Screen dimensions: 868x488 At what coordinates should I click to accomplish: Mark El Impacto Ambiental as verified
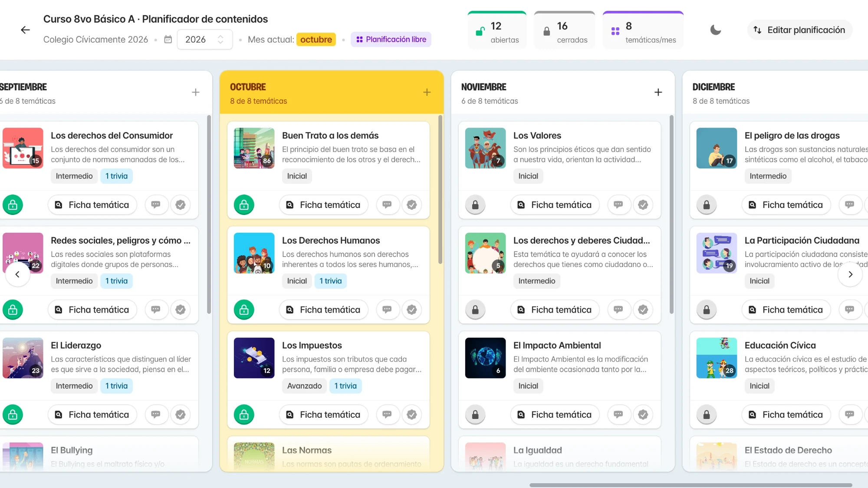pos(643,415)
